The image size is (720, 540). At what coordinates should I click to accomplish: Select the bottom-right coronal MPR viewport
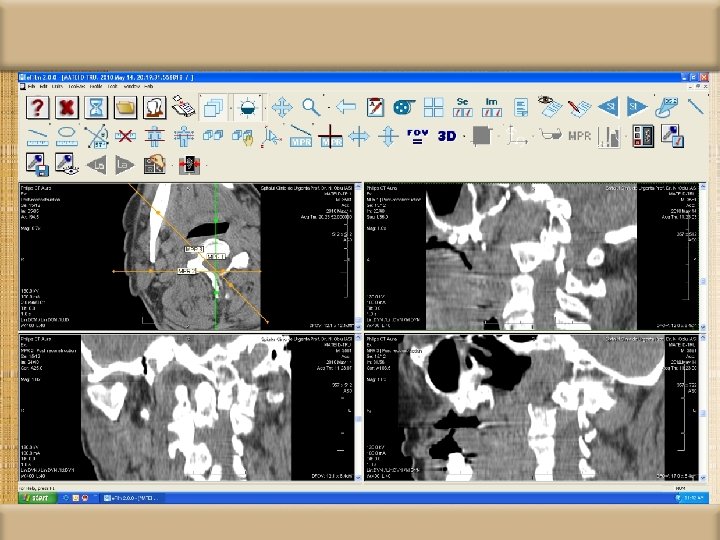coord(531,408)
